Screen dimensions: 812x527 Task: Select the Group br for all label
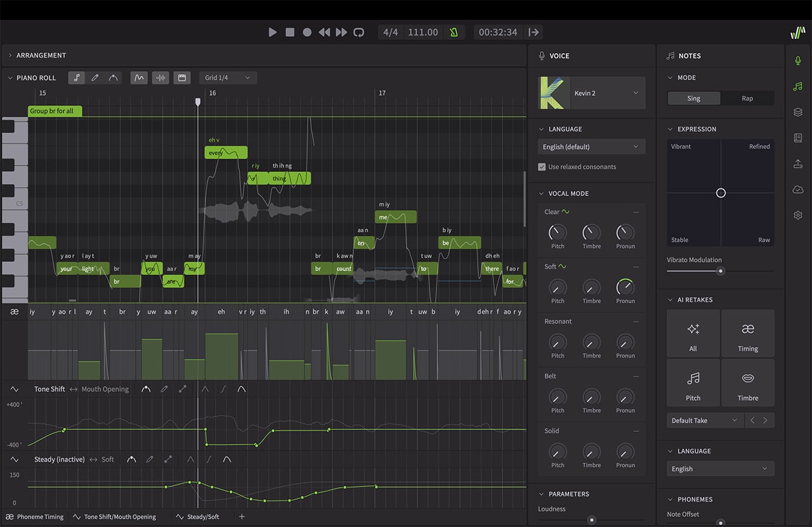[x=55, y=111]
